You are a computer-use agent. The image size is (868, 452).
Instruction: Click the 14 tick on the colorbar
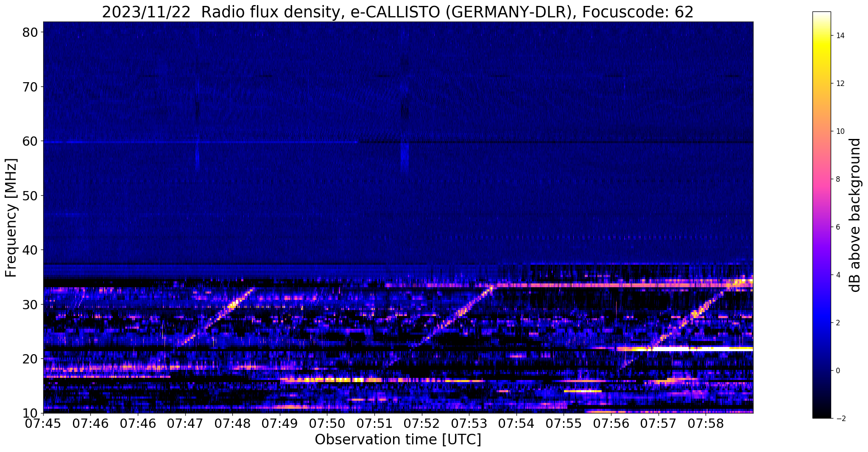[x=840, y=36]
